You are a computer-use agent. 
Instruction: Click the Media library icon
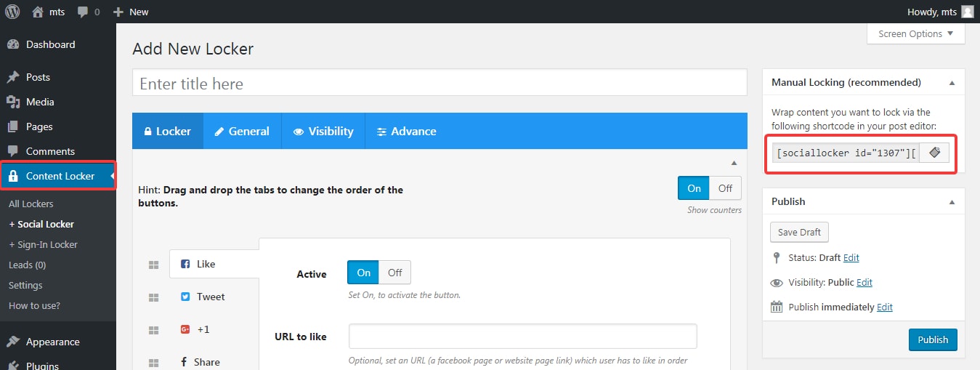[13, 102]
